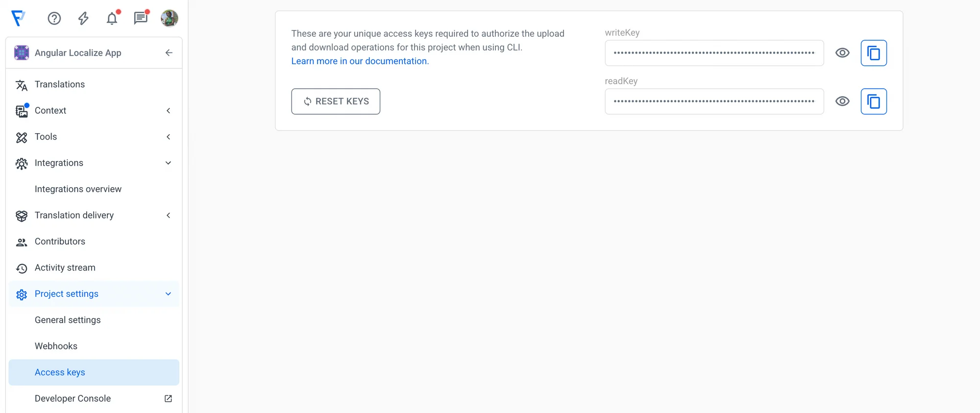Click the Localazy logo icon
Viewport: 980px width, 413px height.
19,18
